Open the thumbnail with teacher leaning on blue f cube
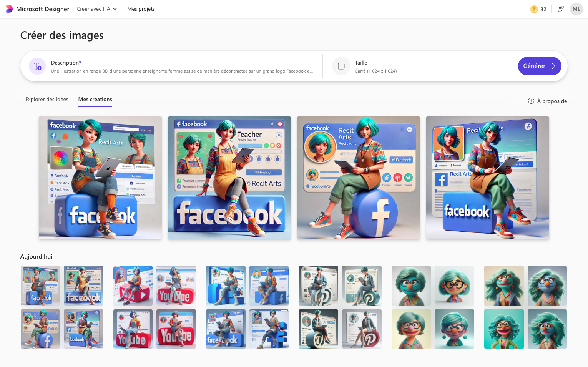The height and width of the screenshot is (367, 588). (x=269, y=286)
